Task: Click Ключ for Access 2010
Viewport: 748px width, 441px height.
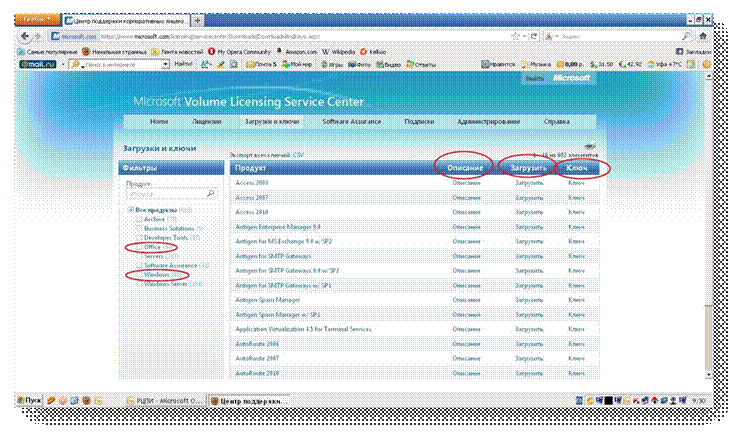Action: (576, 212)
